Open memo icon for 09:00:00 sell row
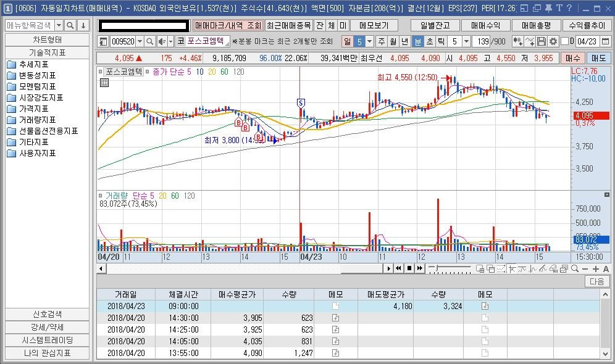615x364 pixels. coord(485,306)
